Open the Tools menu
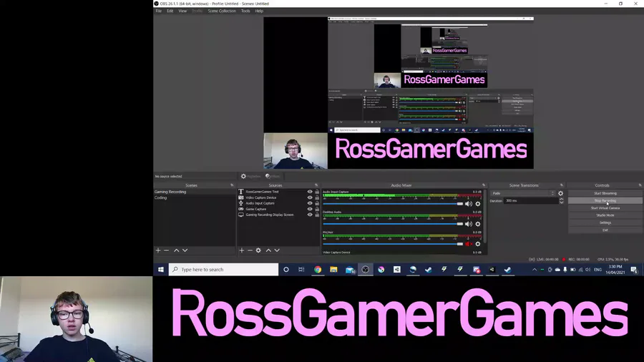Screen dimensions: 644x362 click(x=245, y=11)
